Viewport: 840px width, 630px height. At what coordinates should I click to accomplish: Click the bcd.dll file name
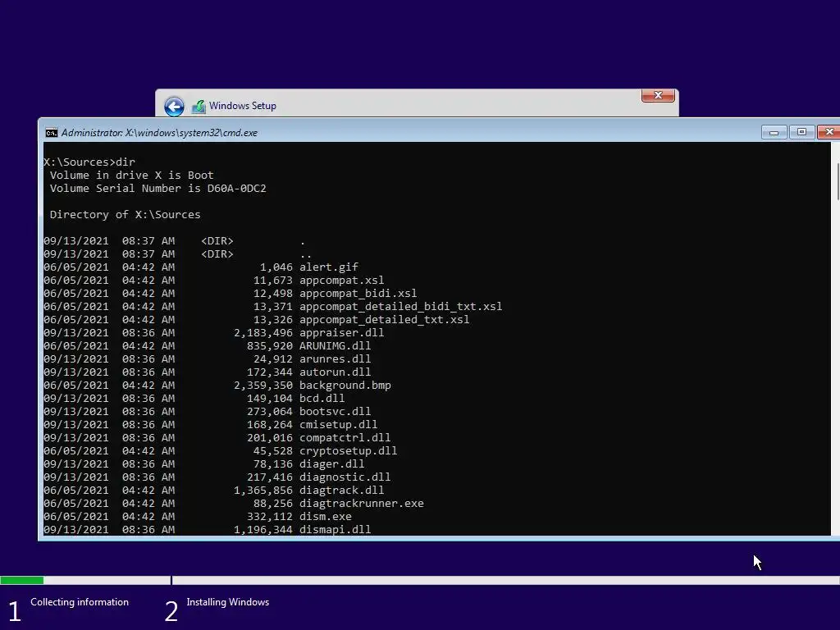coord(322,399)
